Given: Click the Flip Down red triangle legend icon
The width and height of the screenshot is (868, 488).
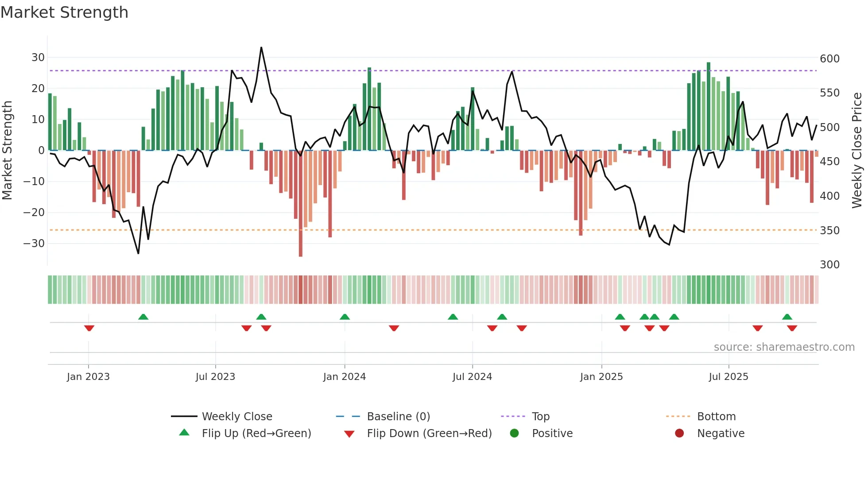Looking at the screenshot, I should coord(349,434).
